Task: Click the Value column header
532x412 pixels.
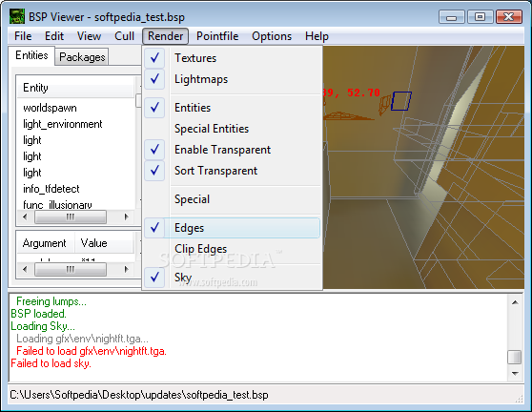Action: tap(104, 243)
